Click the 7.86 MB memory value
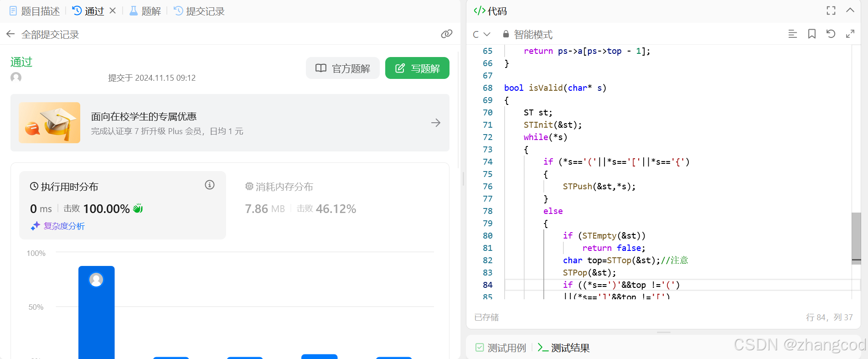 [x=265, y=209]
